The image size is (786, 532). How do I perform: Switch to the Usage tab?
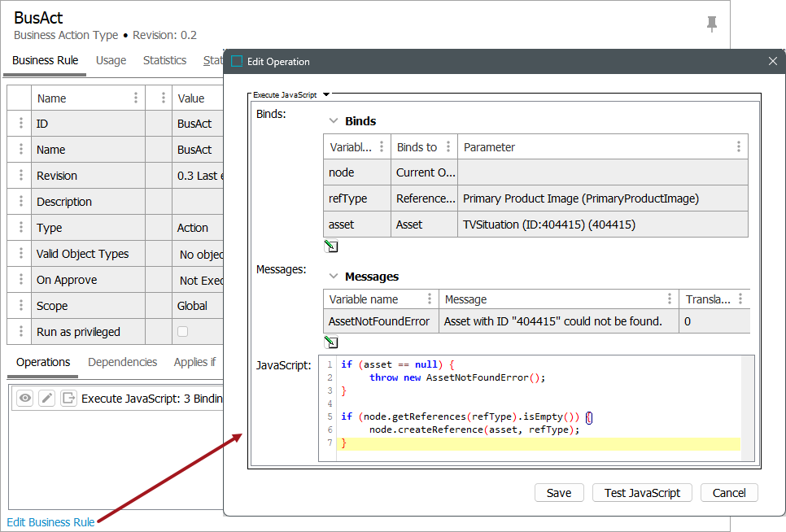[x=111, y=61]
